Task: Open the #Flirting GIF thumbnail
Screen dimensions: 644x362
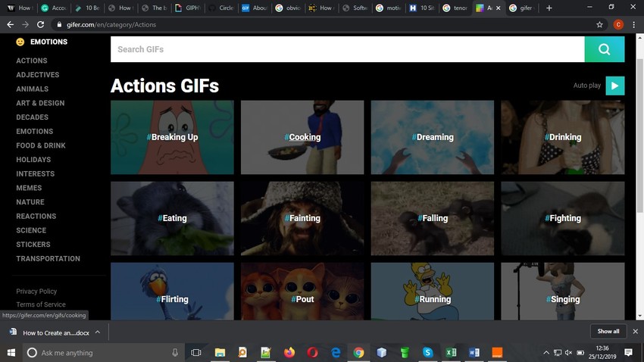Action: click(x=172, y=292)
